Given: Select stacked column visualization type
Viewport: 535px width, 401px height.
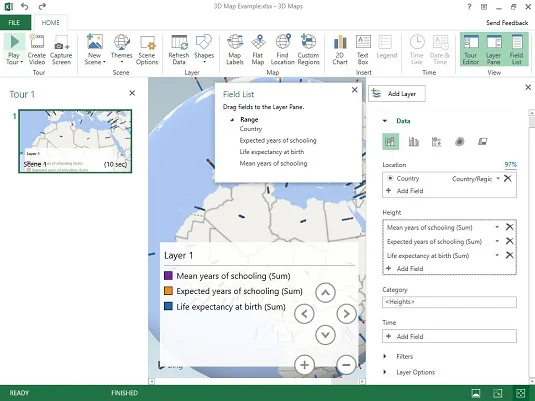Looking at the screenshot, I should [390, 141].
